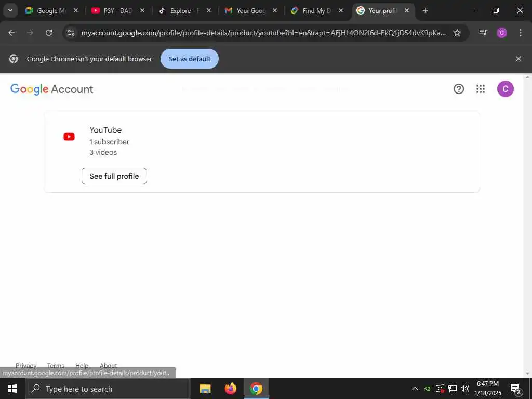This screenshot has height=399, width=532.
Task: Close the Gmail tab
Action: coord(275,10)
